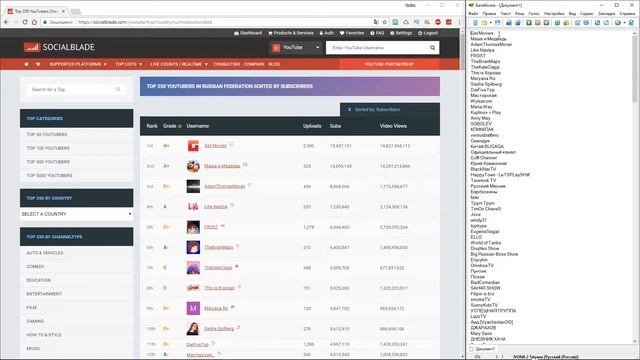Open the Sorted by Subscribers selector
The image size is (640, 360).
coord(390,109)
